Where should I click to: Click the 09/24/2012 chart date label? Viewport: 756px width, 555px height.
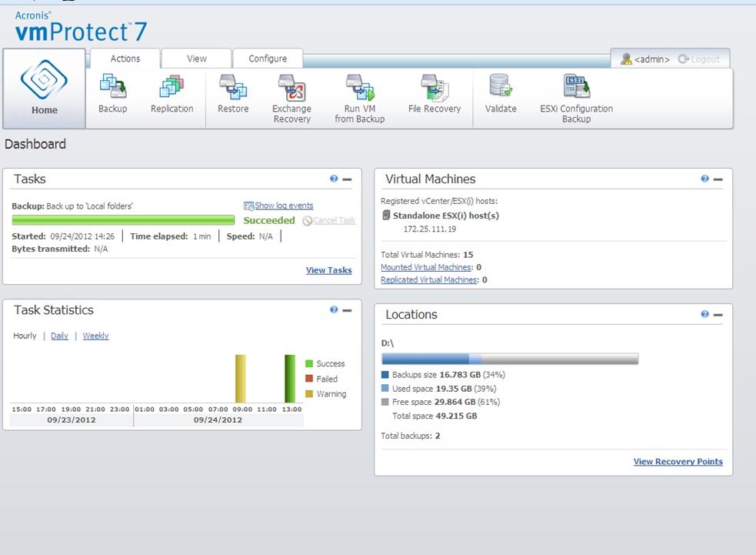coord(218,420)
